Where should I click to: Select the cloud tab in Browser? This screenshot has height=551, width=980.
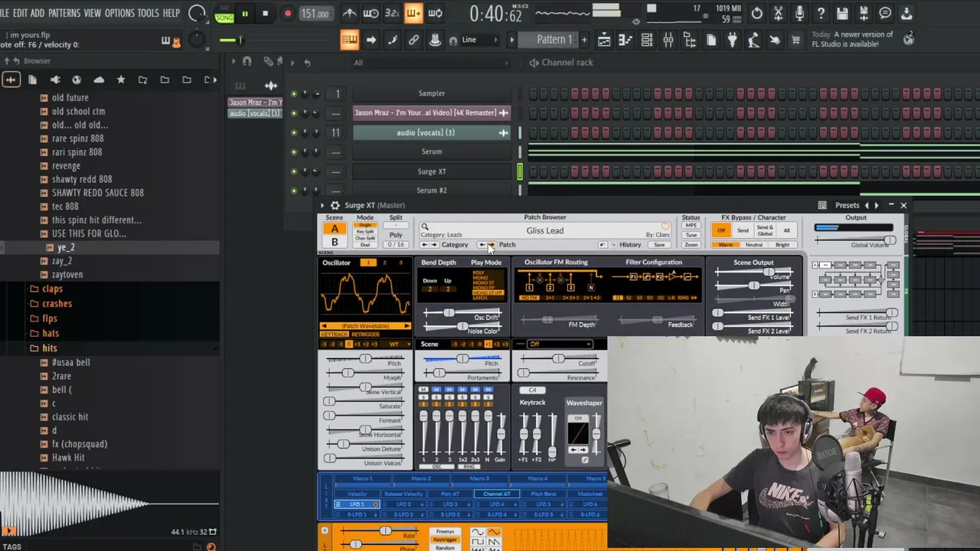(99, 80)
